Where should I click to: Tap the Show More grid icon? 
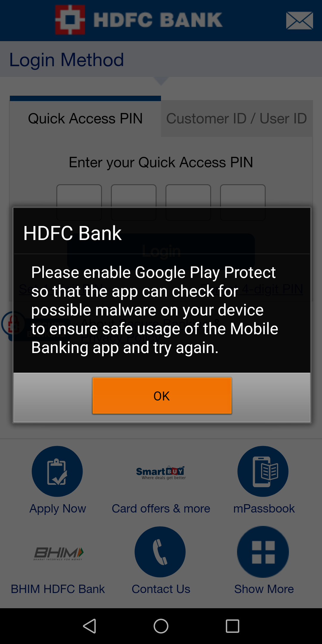263,552
